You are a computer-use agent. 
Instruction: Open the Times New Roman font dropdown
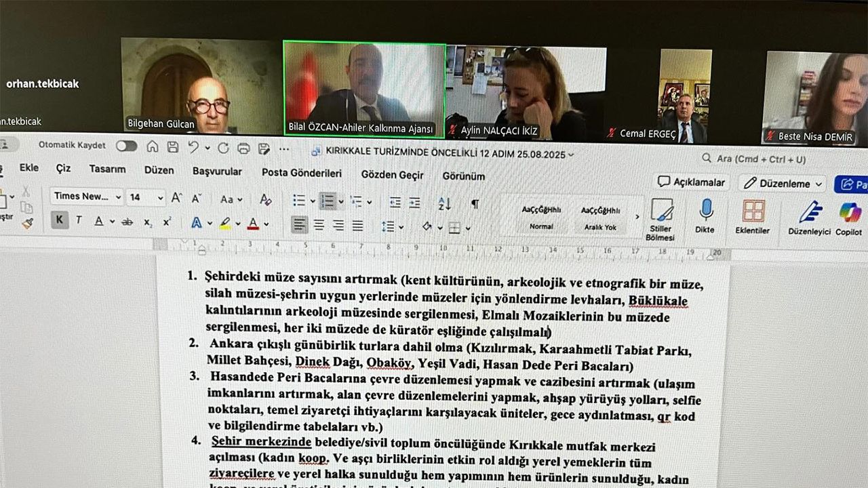[86, 197]
